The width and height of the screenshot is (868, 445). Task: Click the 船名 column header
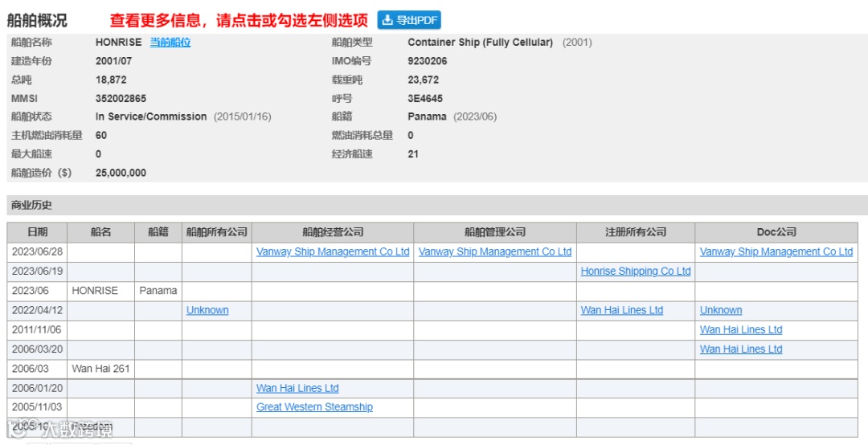(x=100, y=232)
